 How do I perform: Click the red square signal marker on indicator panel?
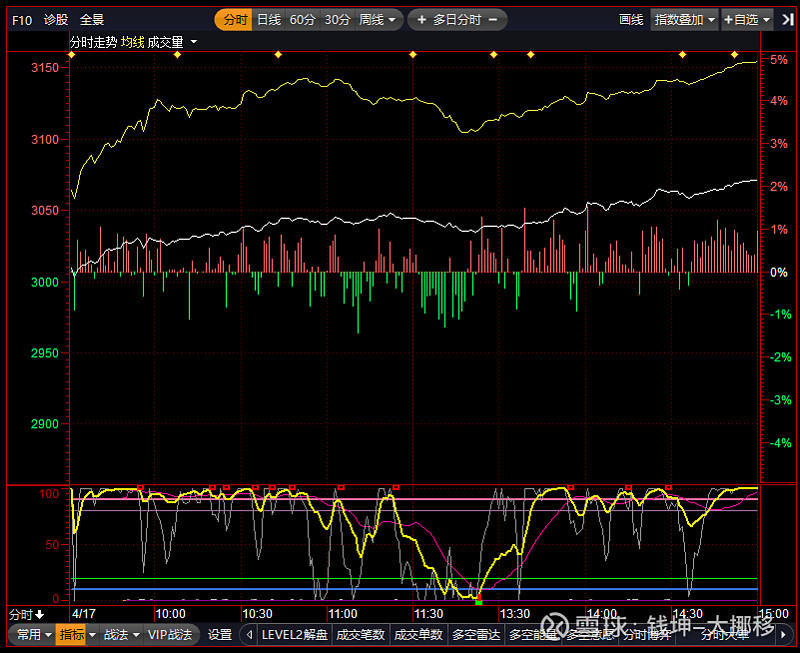pos(140,488)
